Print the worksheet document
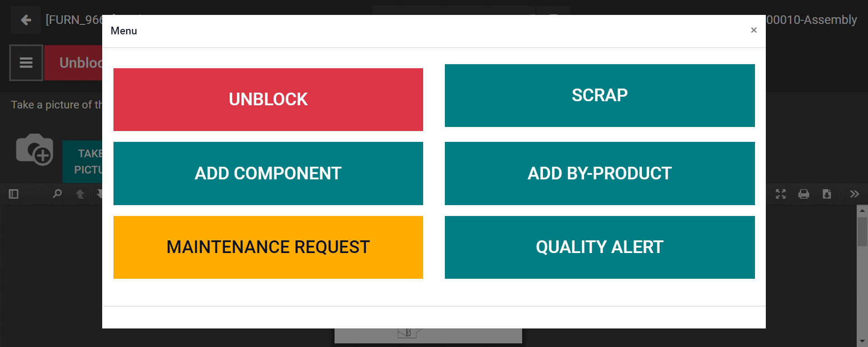 tap(804, 194)
